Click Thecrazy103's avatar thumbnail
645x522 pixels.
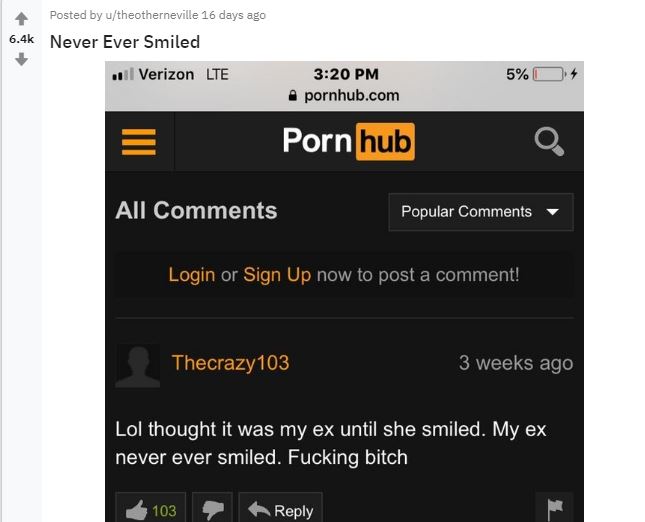pyautogui.click(x=138, y=366)
